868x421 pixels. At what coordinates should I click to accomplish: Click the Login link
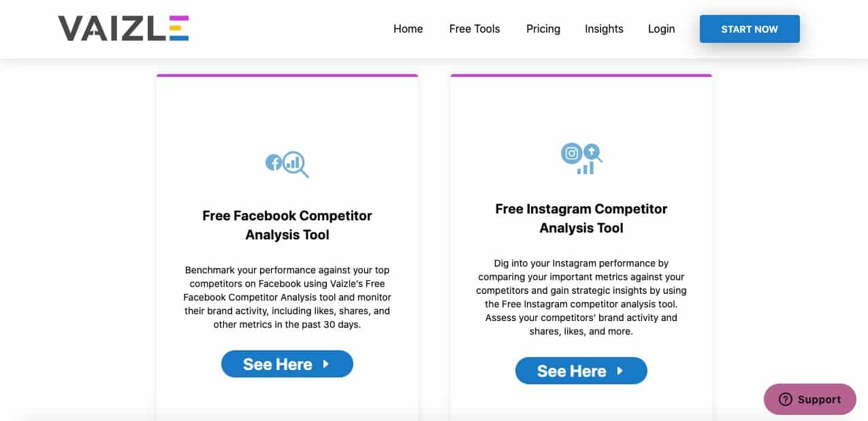point(660,29)
